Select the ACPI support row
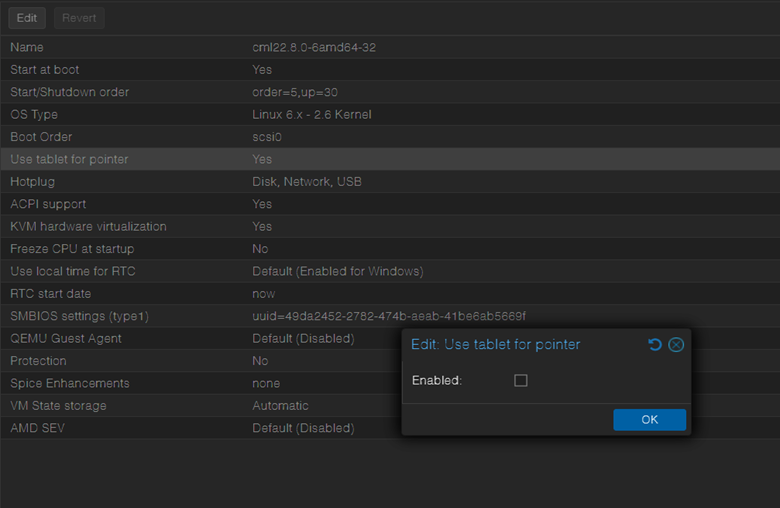This screenshot has height=508, width=780. coord(390,204)
